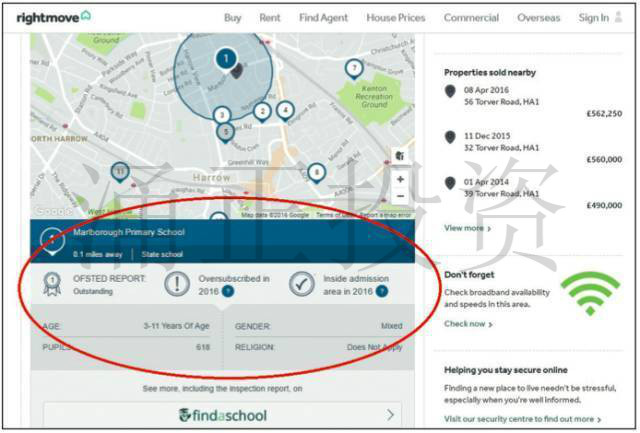Click Marlborough Primary School heading
This screenshot has height=433, width=640.
(129, 232)
